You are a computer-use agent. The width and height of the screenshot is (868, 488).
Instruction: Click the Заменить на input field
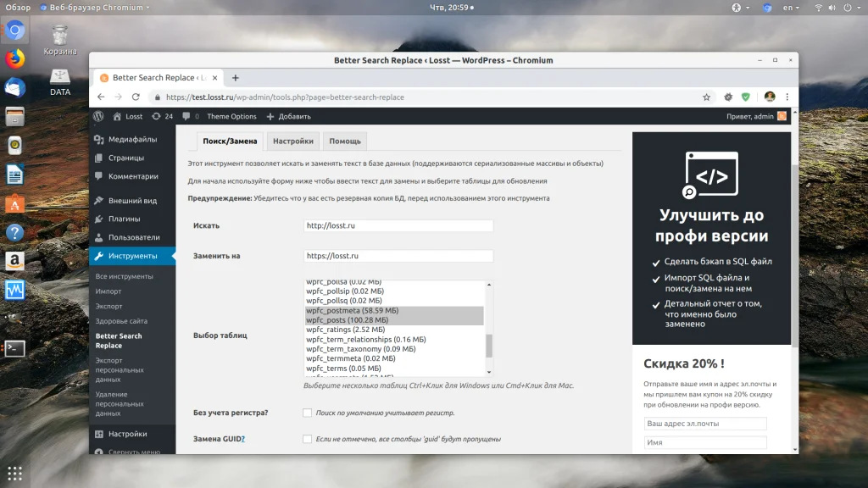tap(398, 256)
